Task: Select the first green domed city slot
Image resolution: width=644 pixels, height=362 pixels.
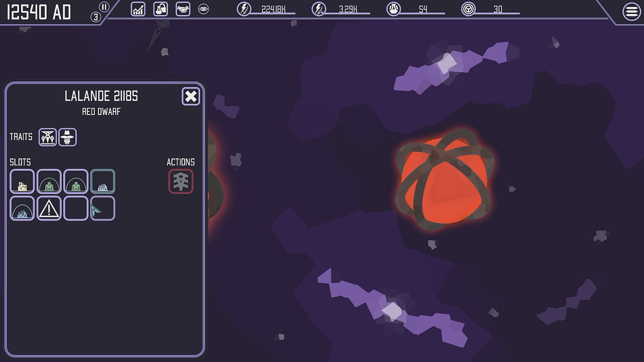Action: tap(49, 181)
